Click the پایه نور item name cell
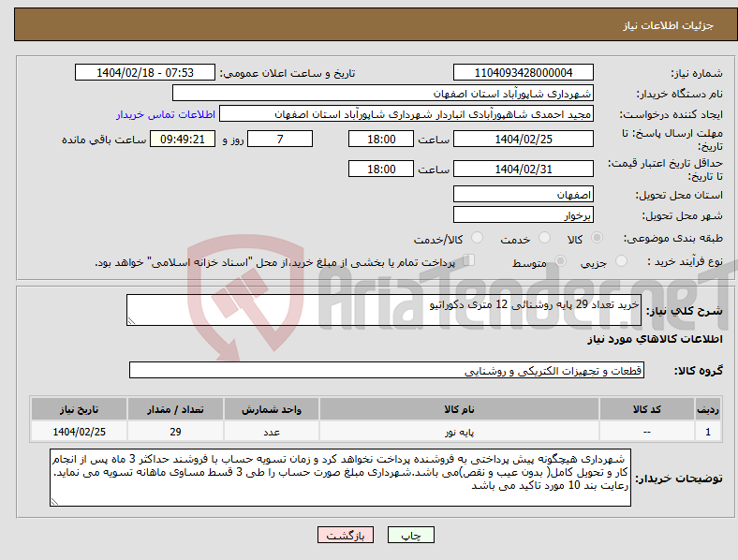 (x=459, y=432)
